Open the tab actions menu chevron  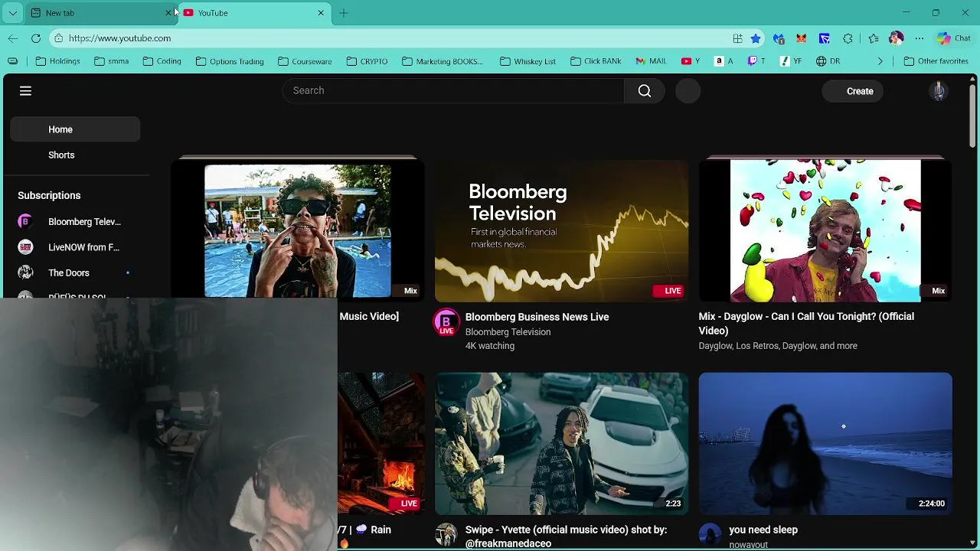(13, 13)
